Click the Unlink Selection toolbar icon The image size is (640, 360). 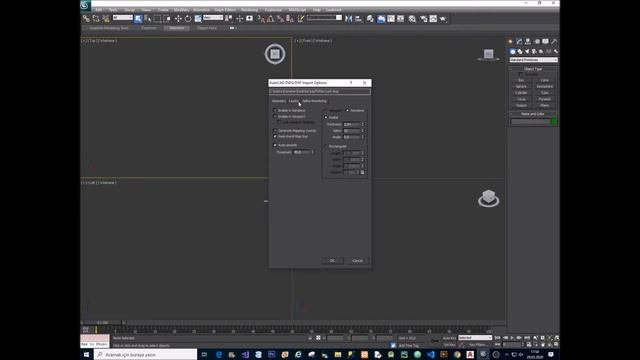[96, 19]
